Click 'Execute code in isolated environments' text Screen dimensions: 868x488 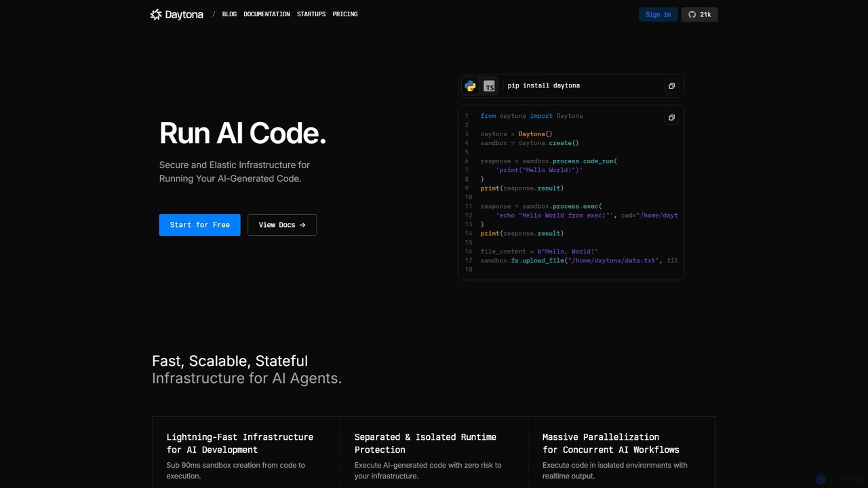(615, 470)
